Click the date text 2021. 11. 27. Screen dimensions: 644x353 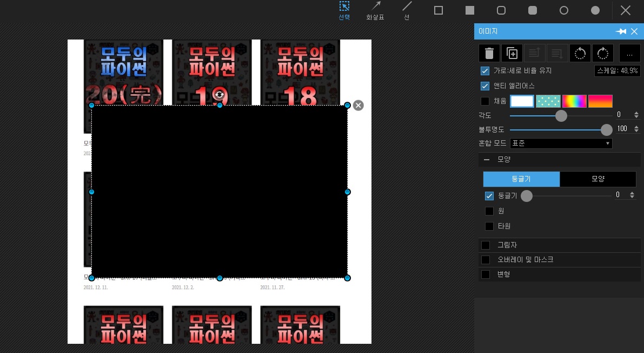pos(273,287)
